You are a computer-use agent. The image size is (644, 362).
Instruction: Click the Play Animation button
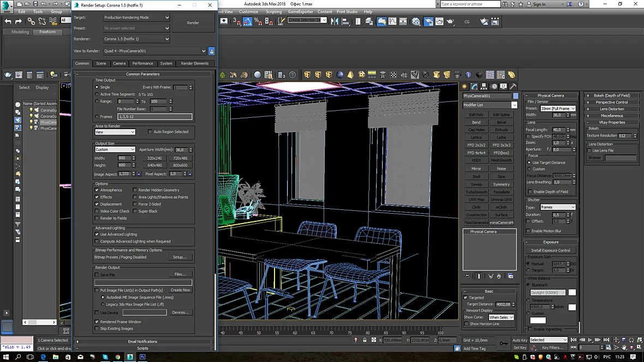590,340
